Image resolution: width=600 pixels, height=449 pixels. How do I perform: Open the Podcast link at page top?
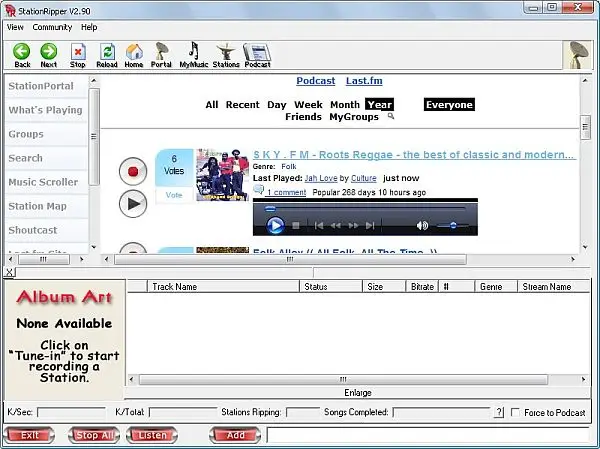[316, 81]
